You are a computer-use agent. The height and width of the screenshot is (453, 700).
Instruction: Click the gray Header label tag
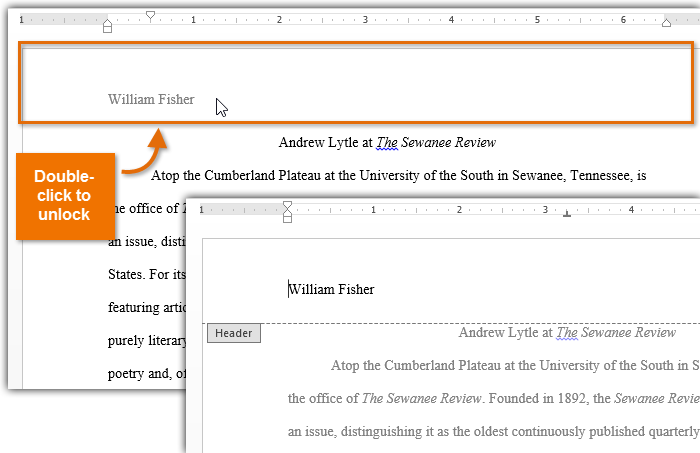tap(234, 334)
